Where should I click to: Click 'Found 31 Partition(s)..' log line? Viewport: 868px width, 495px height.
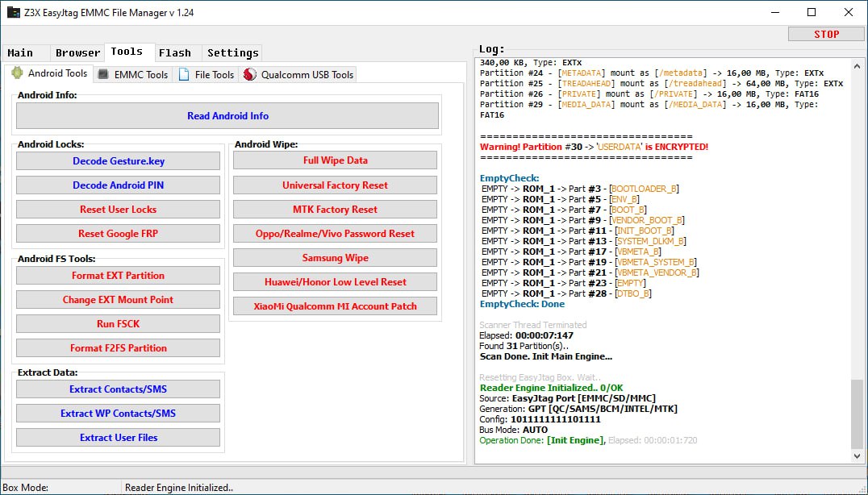pos(524,346)
